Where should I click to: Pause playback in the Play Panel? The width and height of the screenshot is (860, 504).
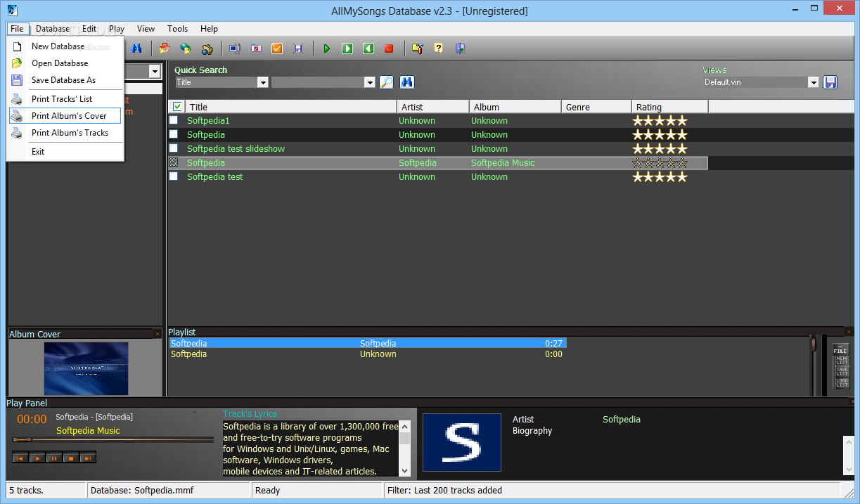pyautogui.click(x=53, y=458)
